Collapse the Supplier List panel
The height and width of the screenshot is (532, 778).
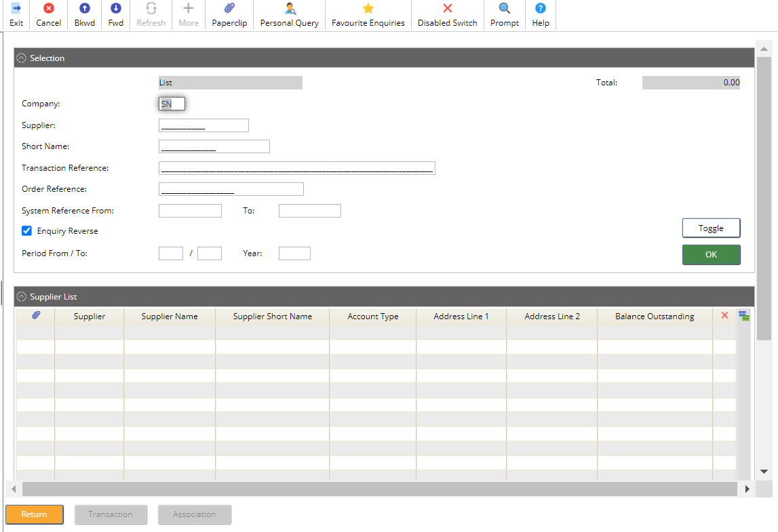[x=21, y=296]
